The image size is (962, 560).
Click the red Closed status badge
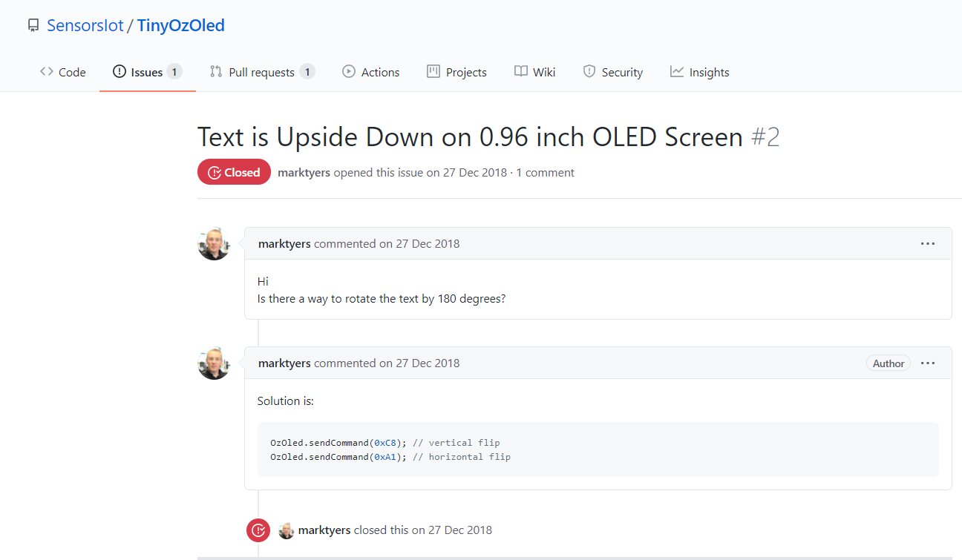[234, 172]
